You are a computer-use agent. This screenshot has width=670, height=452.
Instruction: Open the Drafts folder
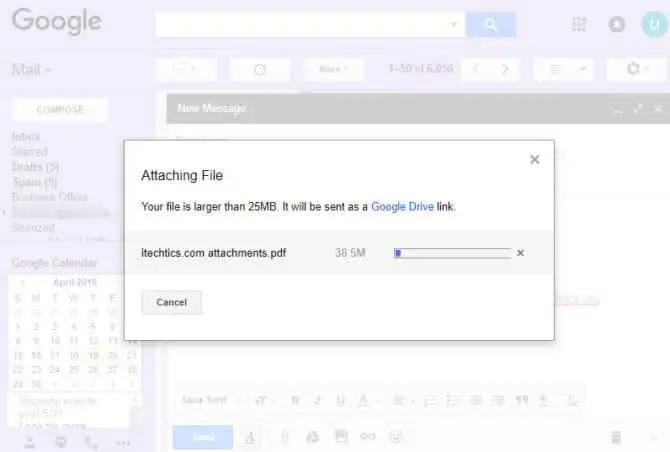coord(35,167)
